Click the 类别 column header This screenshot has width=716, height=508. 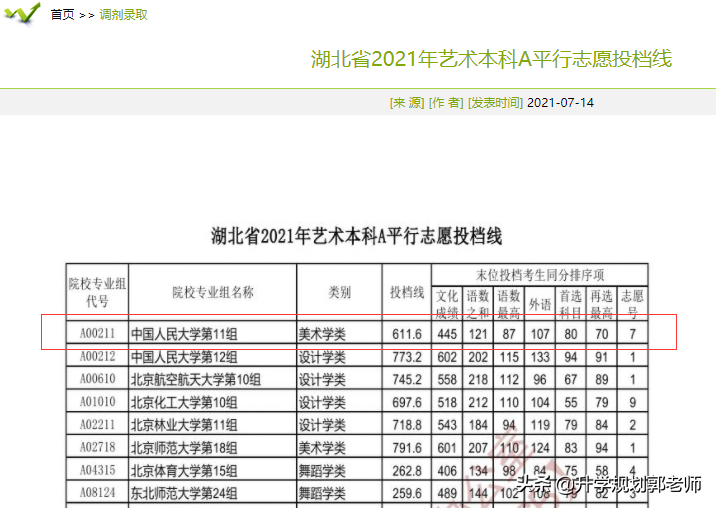(x=339, y=292)
